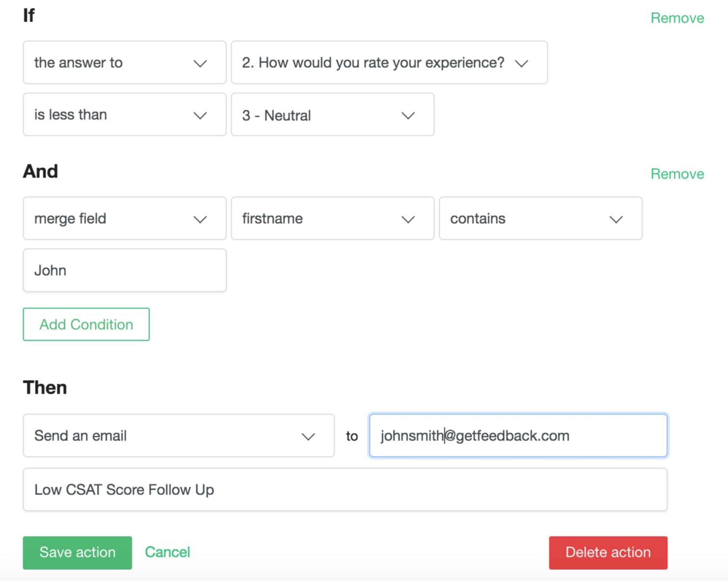Click Cancel to discard changes
Screen dimensions: 728x581
pyautogui.click(x=167, y=552)
